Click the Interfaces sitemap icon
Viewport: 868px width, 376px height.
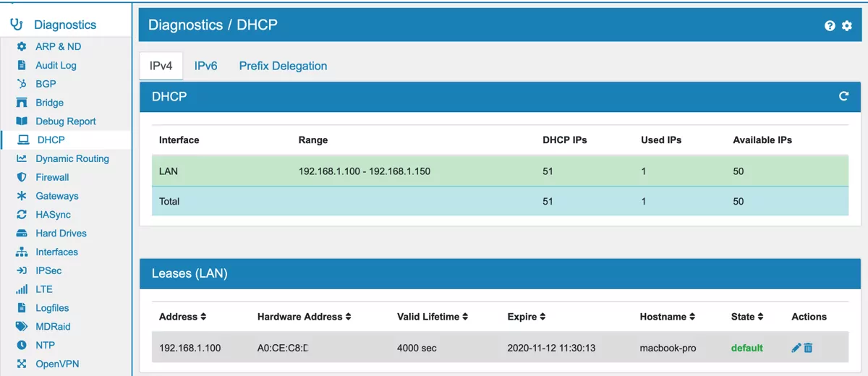point(22,252)
